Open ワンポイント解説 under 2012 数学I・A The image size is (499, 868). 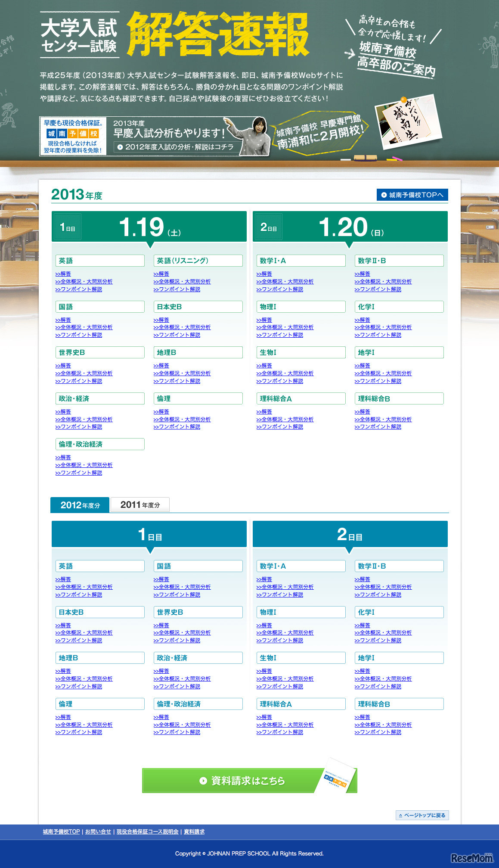(x=279, y=594)
